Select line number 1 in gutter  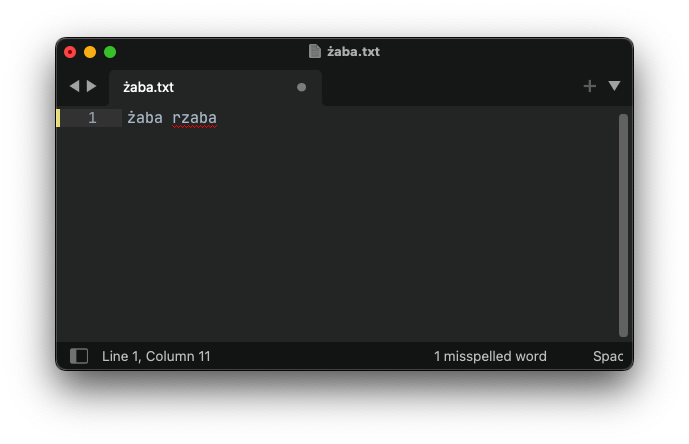click(x=92, y=118)
